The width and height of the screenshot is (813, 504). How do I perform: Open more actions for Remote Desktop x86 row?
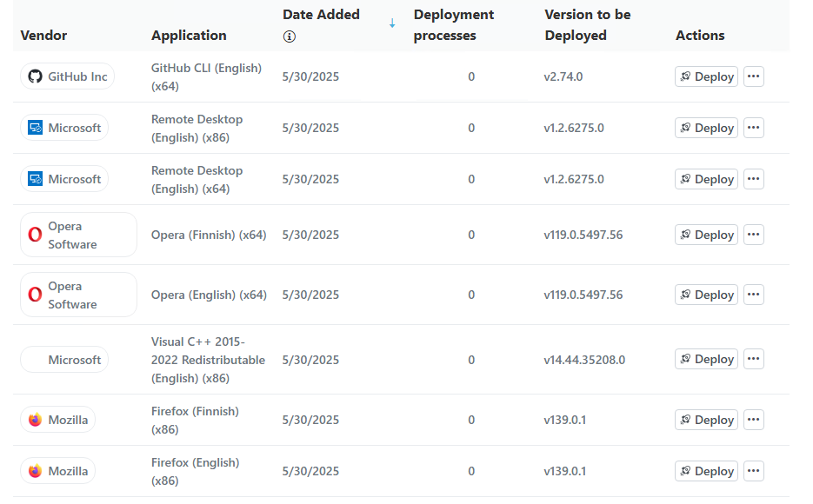[x=753, y=128]
